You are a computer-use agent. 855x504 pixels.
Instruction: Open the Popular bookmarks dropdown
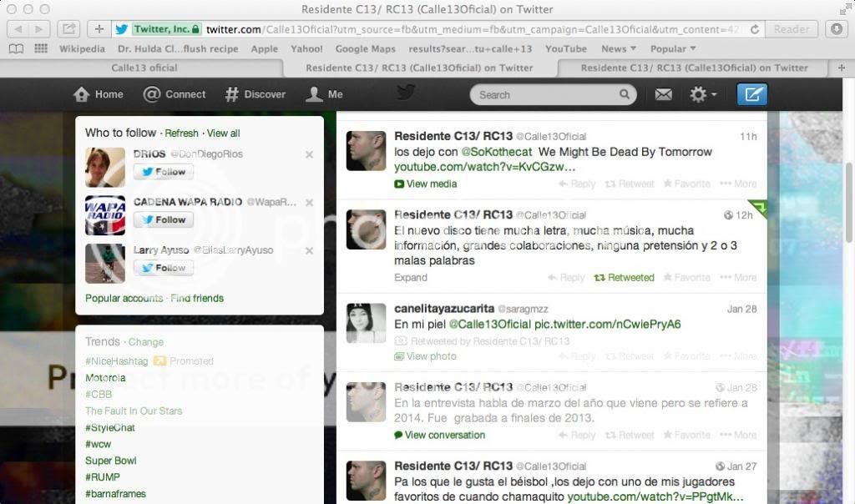point(673,49)
